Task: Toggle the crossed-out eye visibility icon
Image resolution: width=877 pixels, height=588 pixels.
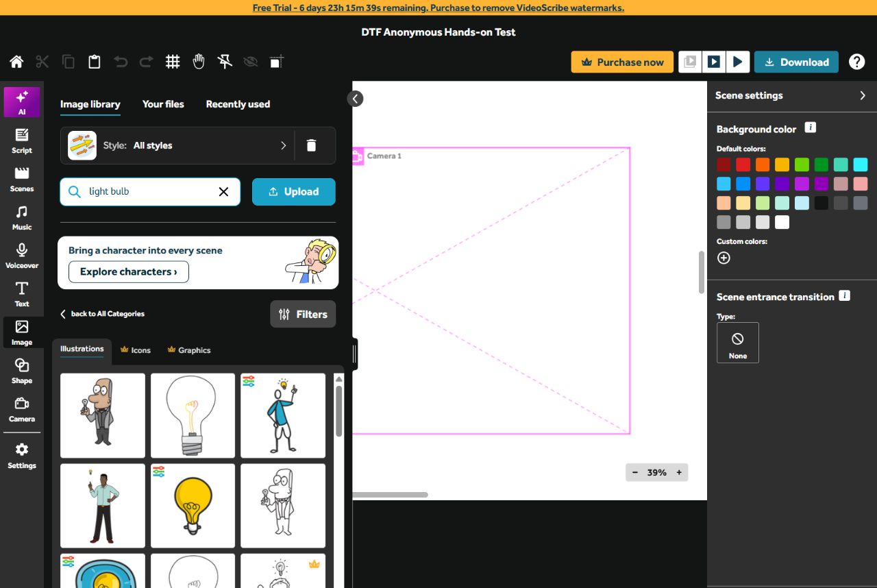Action: pyautogui.click(x=251, y=62)
